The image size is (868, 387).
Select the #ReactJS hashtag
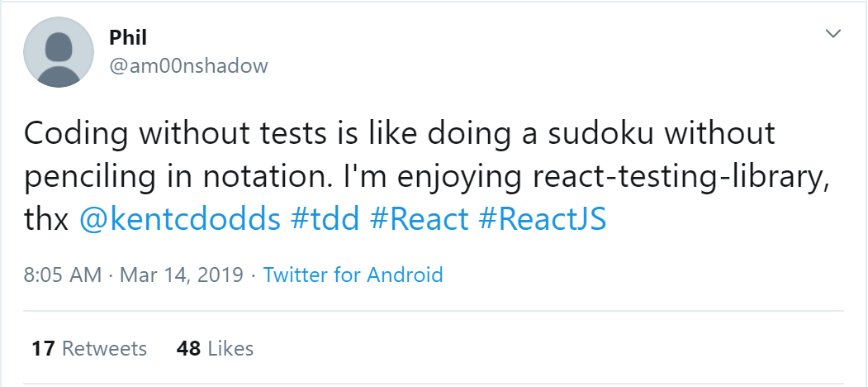pyautogui.click(x=543, y=220)
